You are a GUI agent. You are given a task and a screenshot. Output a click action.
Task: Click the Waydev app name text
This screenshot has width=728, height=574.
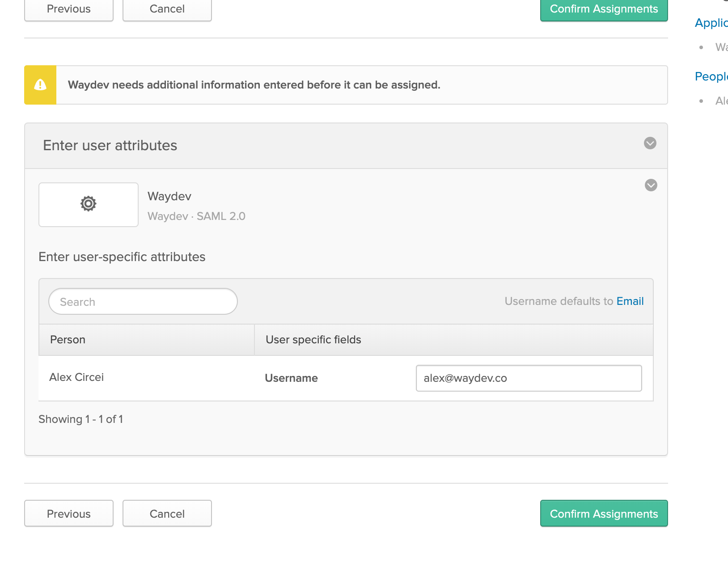pyautogui.click(x=169, y=196)
